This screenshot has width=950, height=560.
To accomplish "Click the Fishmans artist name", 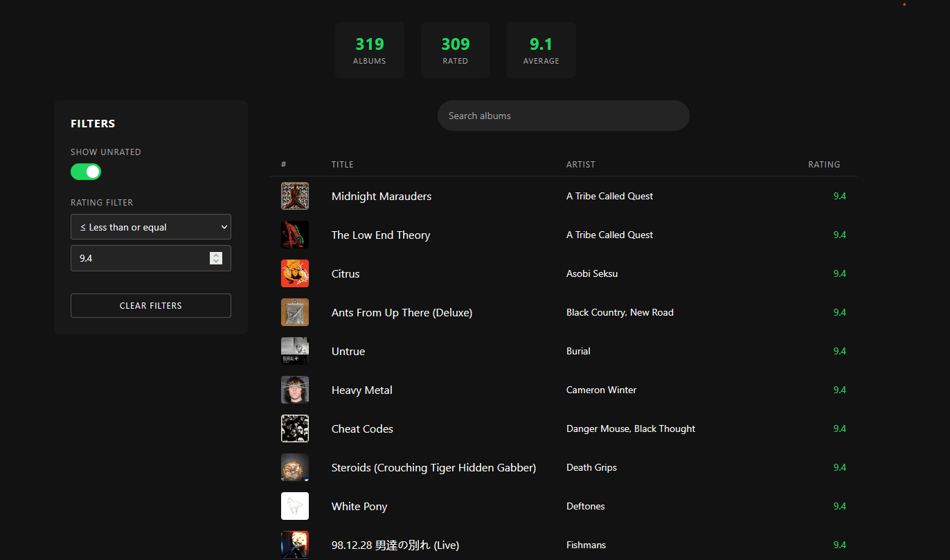I will [x=586, y=545].
